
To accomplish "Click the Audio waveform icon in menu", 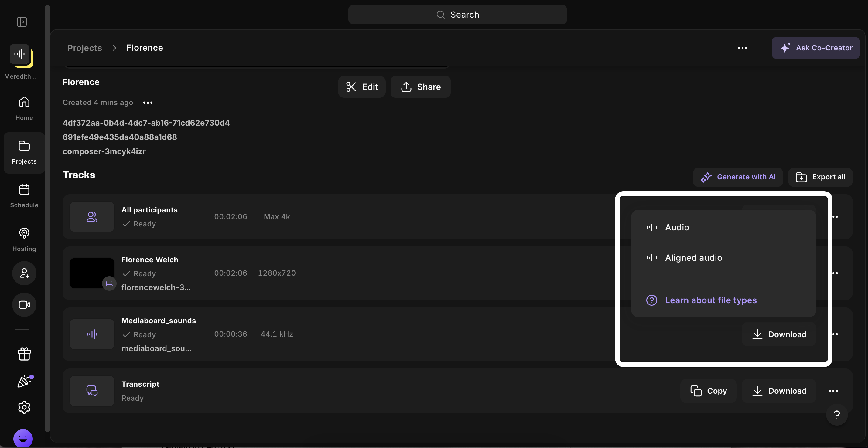I will click(651, 227).
